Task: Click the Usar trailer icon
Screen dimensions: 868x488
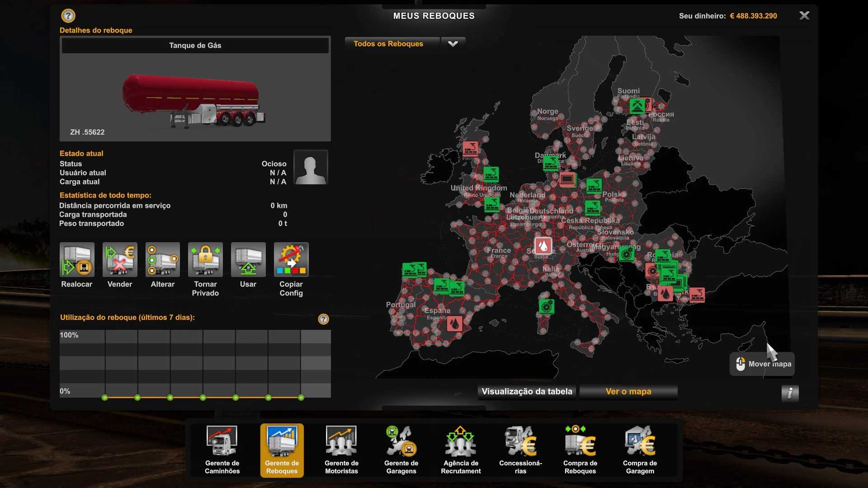Action: [248, 260]
